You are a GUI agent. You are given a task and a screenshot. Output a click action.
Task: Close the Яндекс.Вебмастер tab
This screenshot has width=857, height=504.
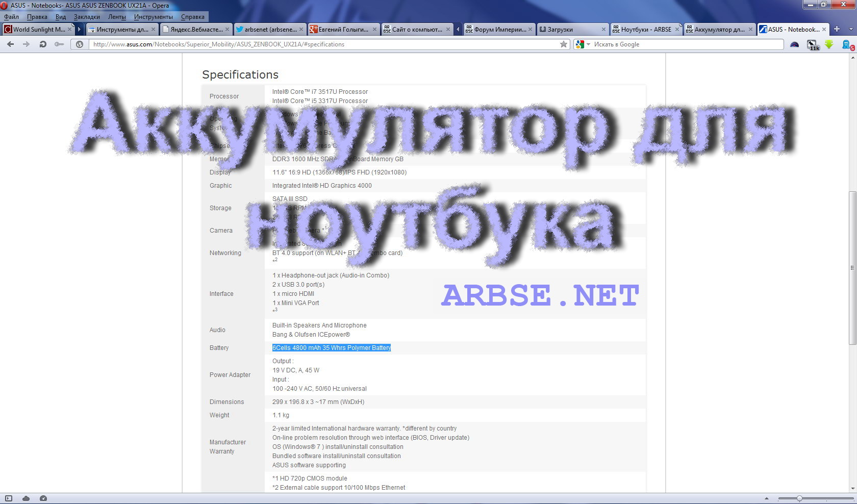tap(227, 30)
